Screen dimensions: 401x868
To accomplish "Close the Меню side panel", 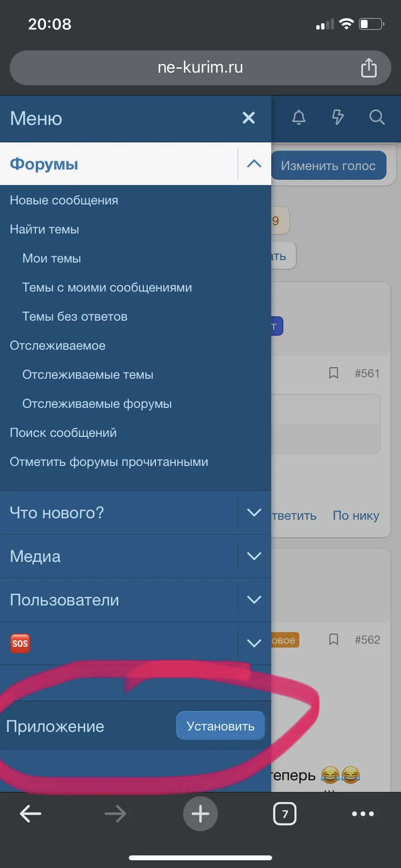I will (248, 118).
